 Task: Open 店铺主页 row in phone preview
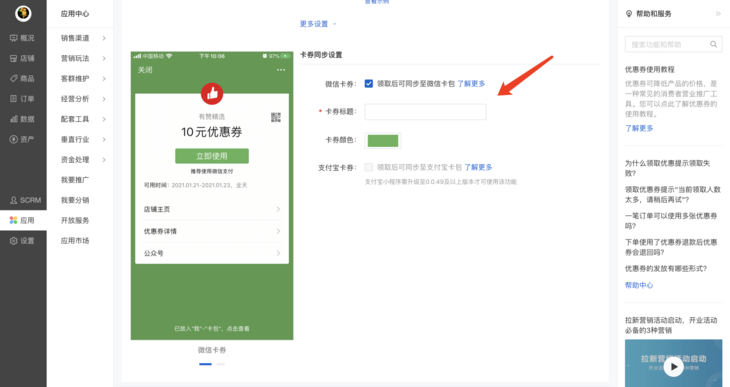tap(212, 210)
